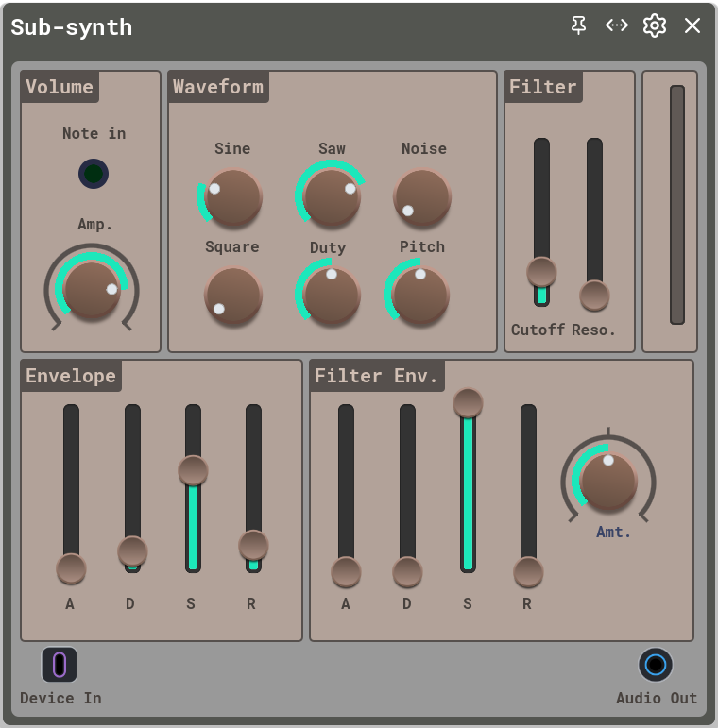This screenshot has height=728, width=718.
Task: Click the Pitch knob
Action: coord(420,295)
